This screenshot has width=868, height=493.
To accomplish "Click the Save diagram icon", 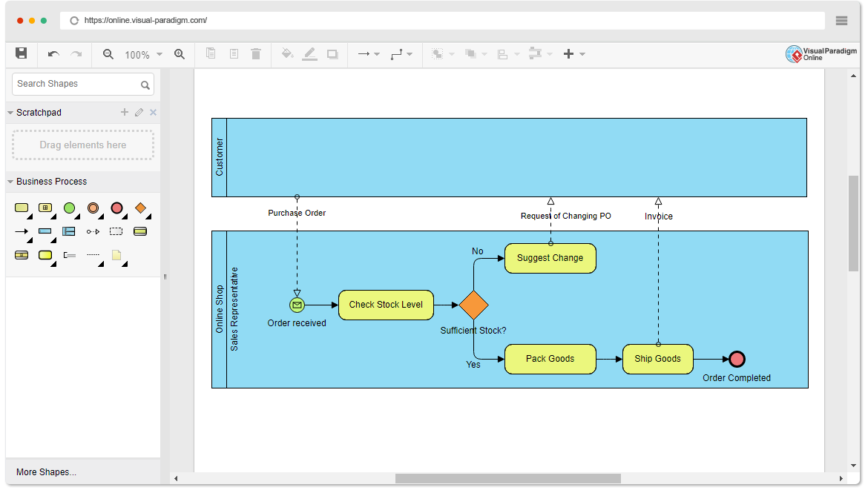I will click(22, 53).
